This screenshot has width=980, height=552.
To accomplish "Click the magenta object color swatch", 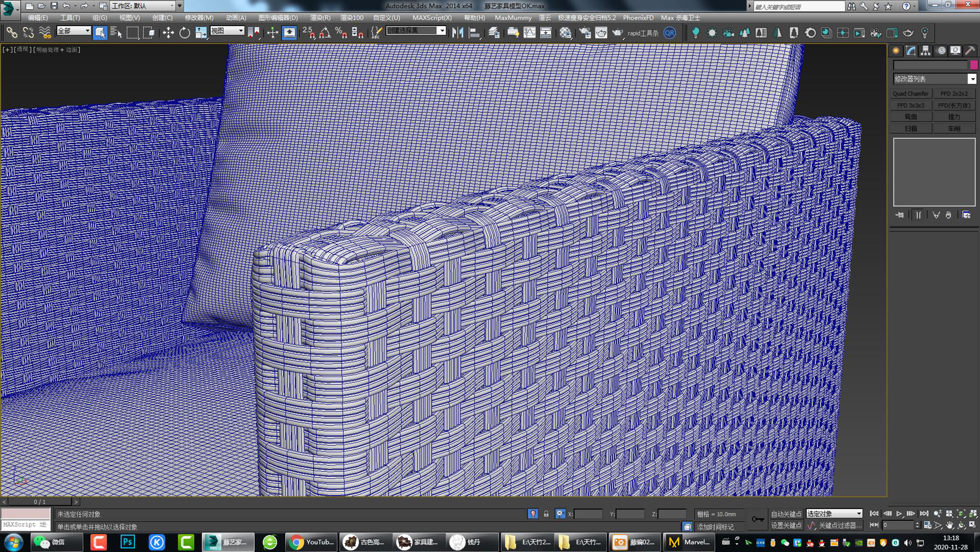I will click(974, 65).
